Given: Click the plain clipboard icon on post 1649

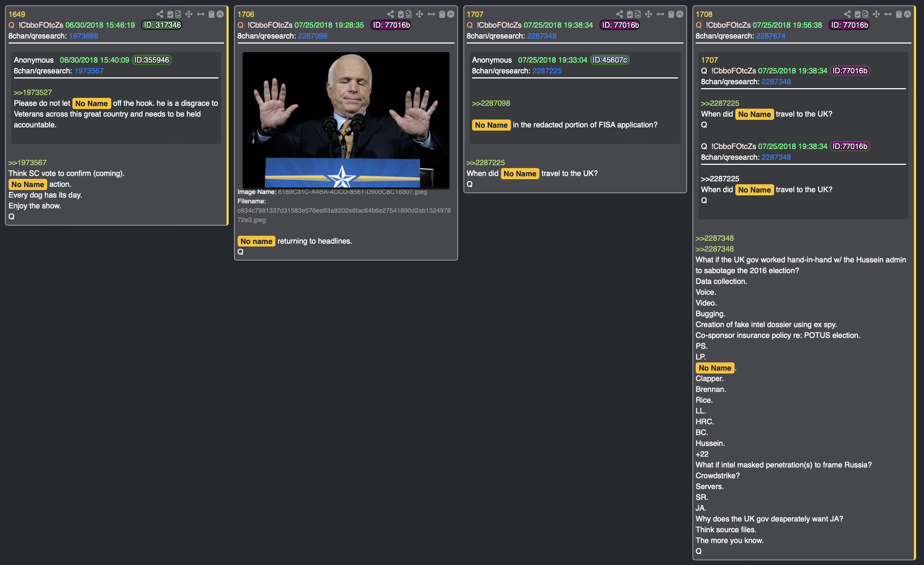Looking at the screenshot, I should point(211,14).
